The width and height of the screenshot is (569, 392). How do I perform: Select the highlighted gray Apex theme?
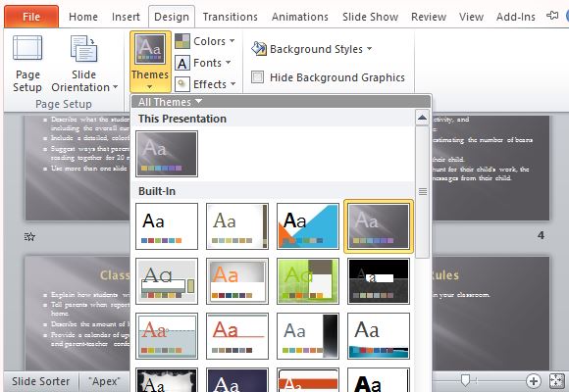379,226
